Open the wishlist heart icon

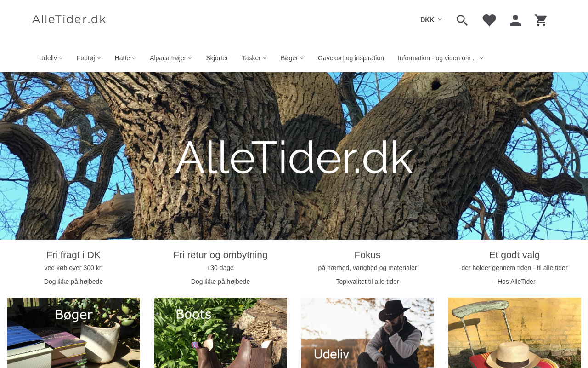pos(489,20)
